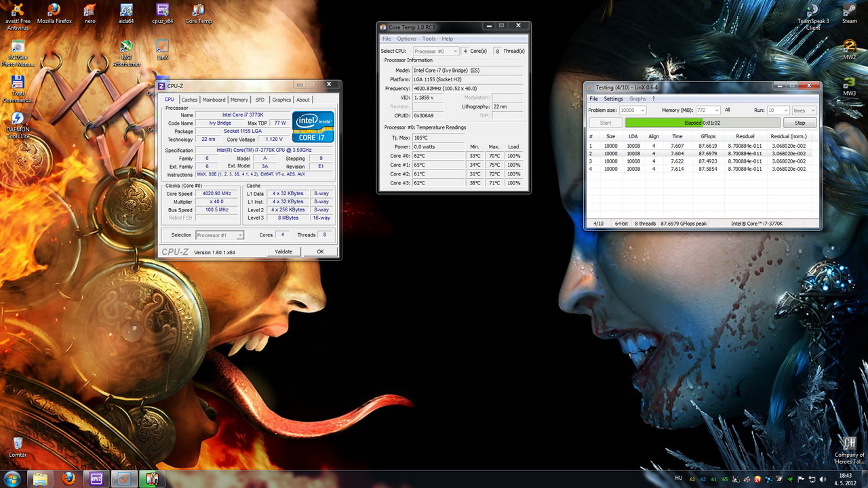
Task: Click the GFlops column header in LinX
Action: [x=708, y=136]
